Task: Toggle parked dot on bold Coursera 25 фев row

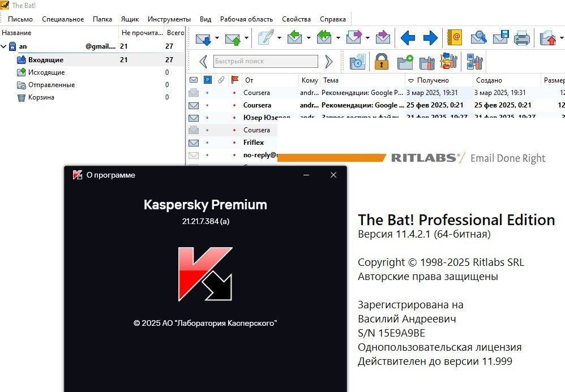Action: (207, 105)
